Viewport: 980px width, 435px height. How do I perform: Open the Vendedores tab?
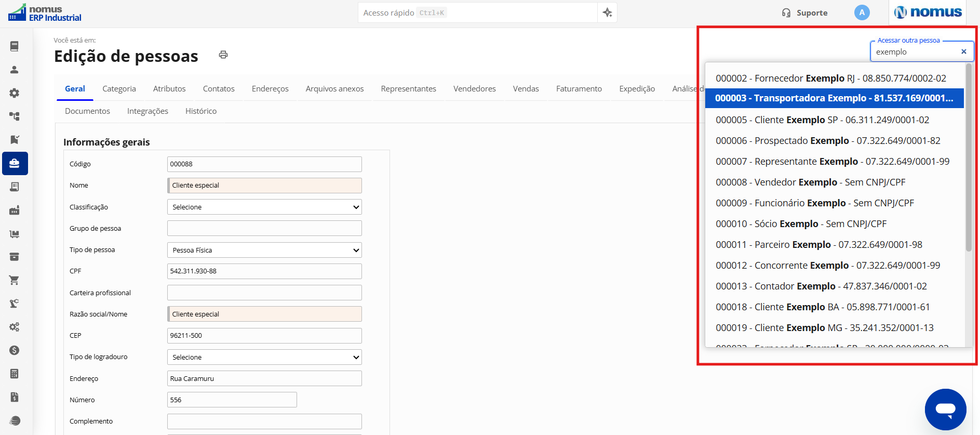475,89
